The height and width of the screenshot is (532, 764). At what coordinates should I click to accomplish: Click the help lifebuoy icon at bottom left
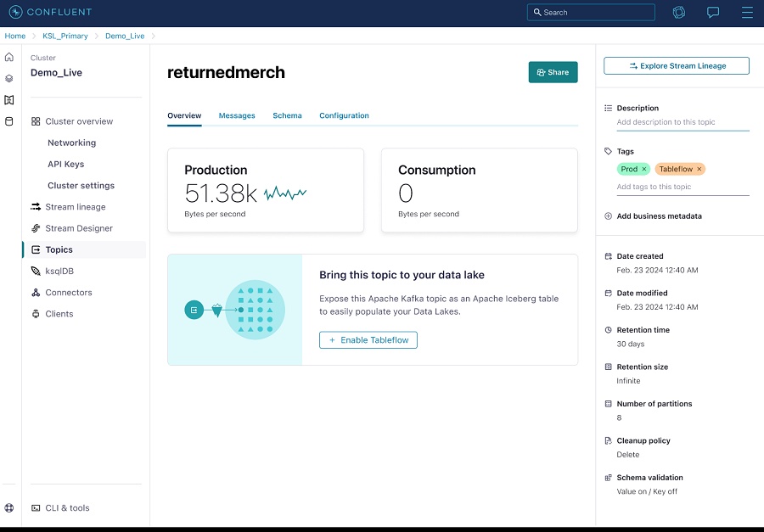coord(9,508)
